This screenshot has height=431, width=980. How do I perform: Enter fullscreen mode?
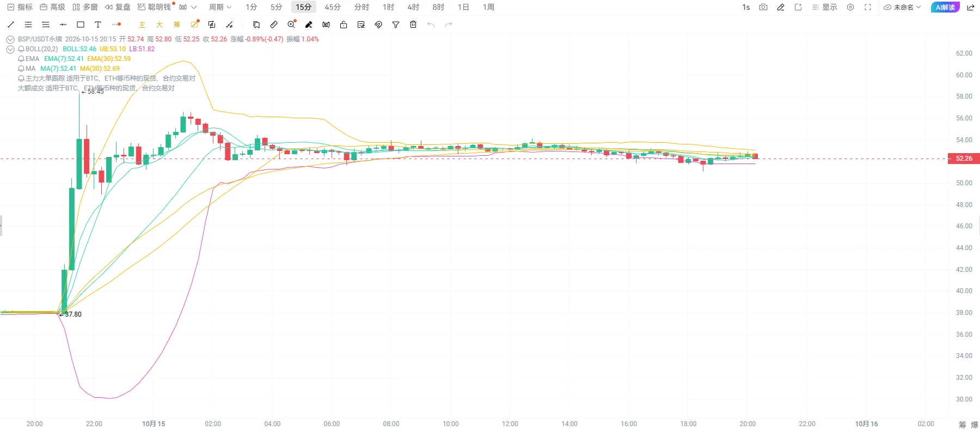[868, 7]
